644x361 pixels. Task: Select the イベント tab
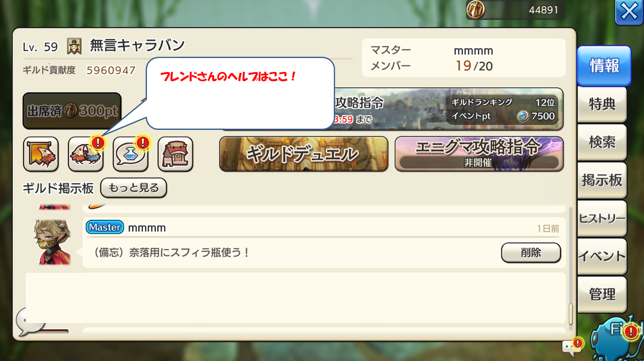tap(602, 257)
